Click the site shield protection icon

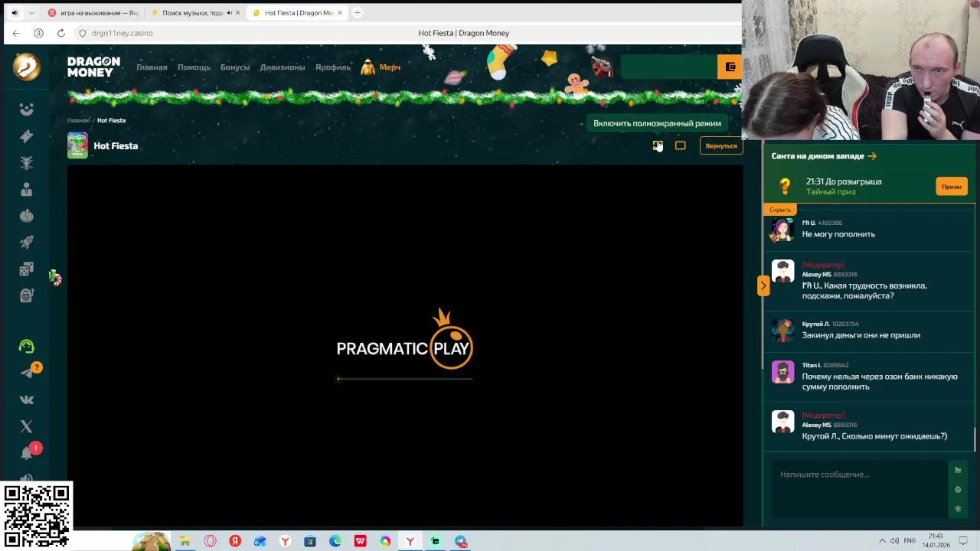click(83, 33)
